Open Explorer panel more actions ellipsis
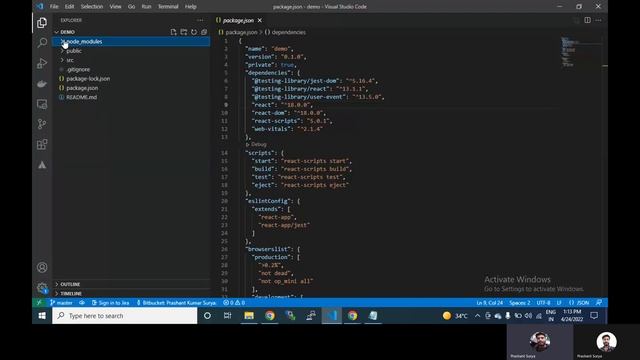This screenshot has width=640, height=360. [200, 20]
